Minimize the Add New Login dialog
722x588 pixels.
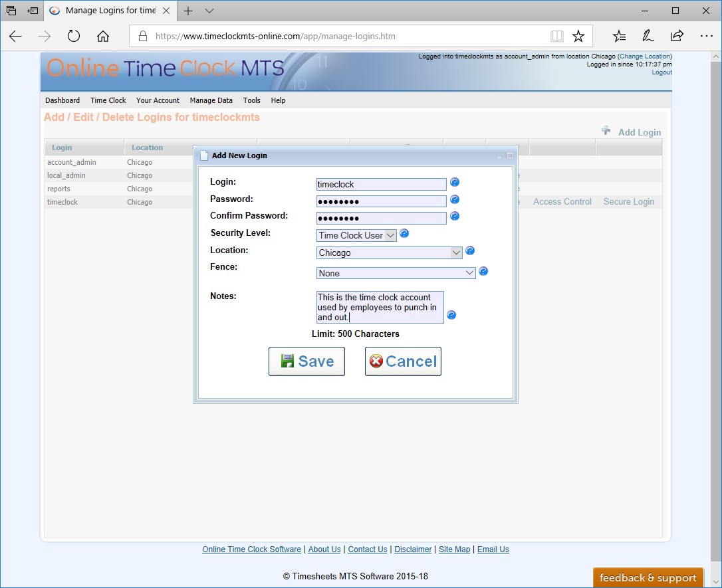(x=499, y=156)
